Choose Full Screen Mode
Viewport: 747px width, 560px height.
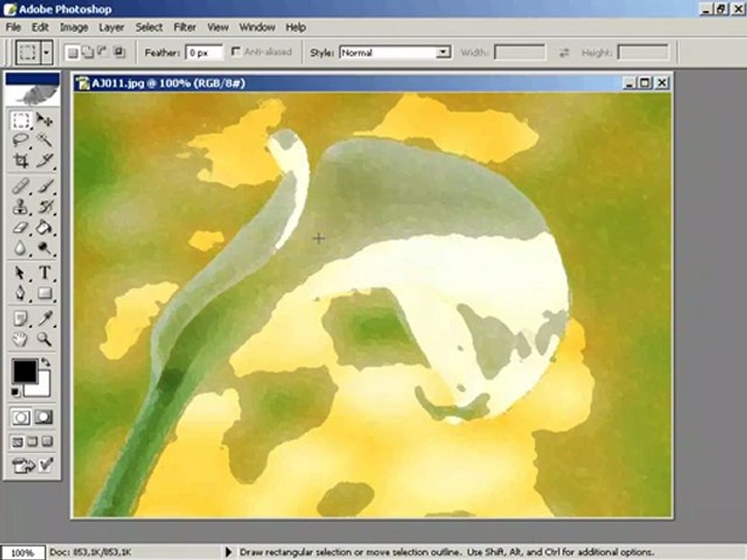(x=47, y=442)
